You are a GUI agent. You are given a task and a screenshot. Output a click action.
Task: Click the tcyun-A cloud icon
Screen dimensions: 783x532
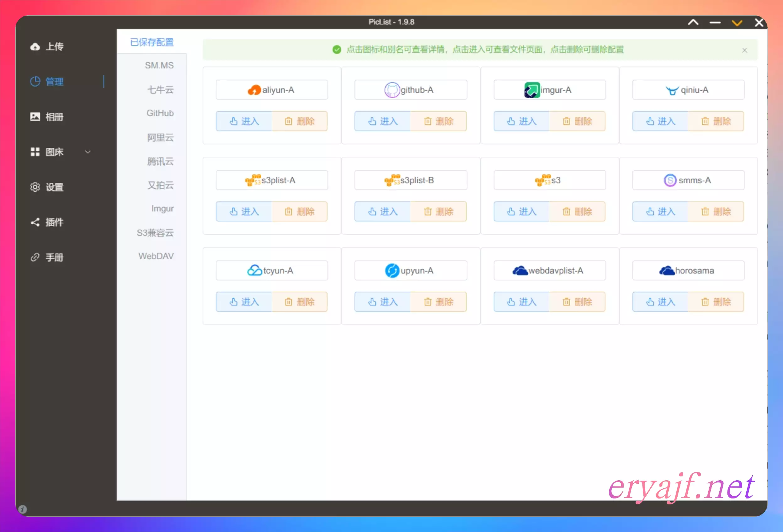tap(255, 270)
